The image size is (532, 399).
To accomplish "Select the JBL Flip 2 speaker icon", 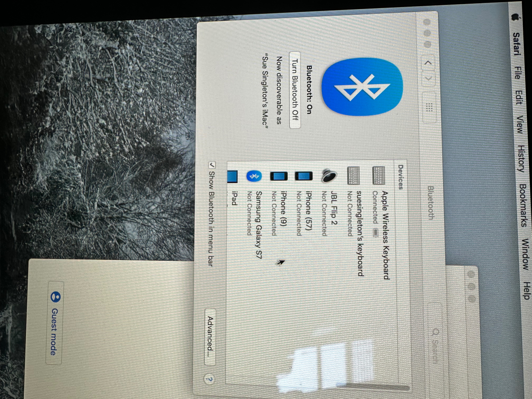I will click(329, 176).
